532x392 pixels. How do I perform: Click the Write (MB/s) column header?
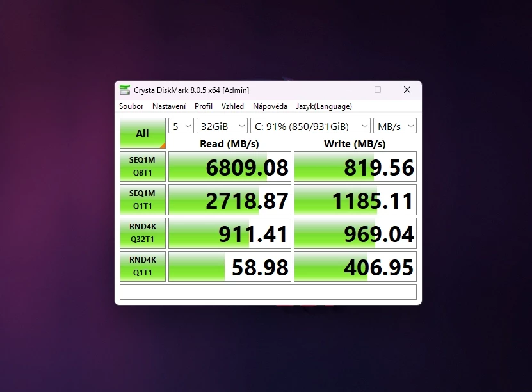pyautogui.click(x=355, y=144)
